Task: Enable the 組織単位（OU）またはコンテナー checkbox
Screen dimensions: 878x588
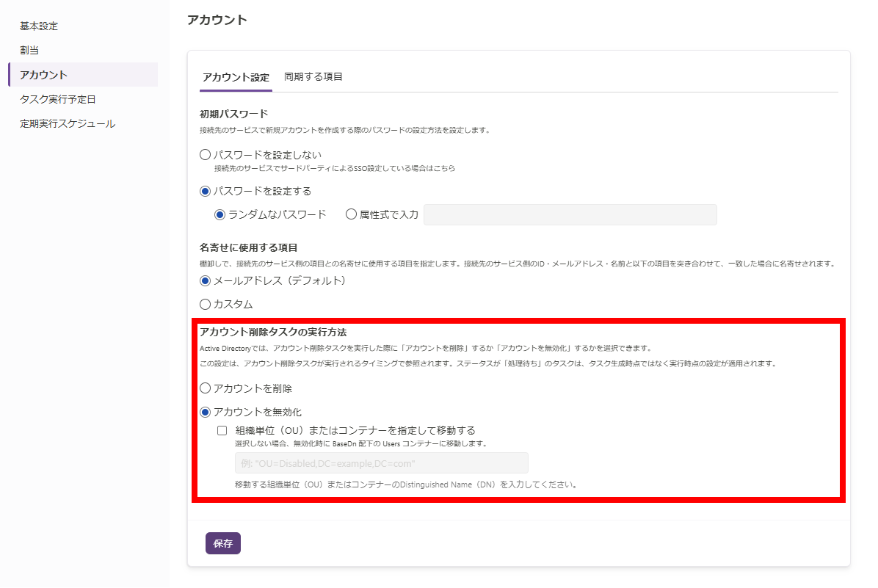Action: tap(222, 431)
